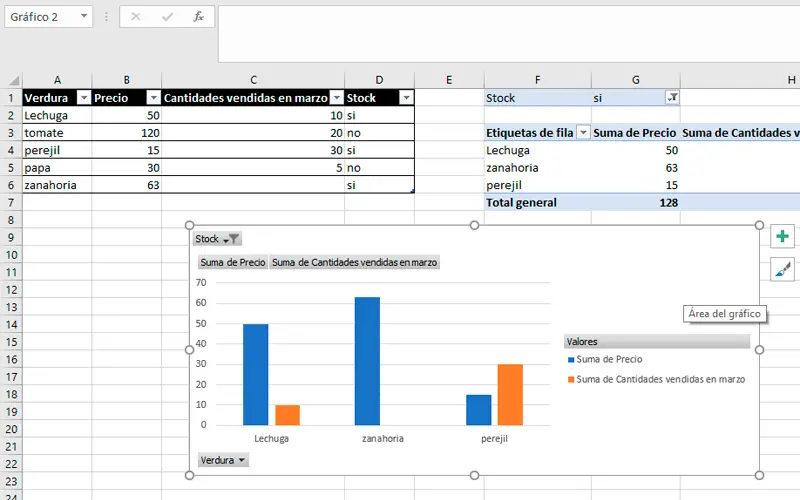Image resolution: width=800 pixels, height=500 pixels.
Task: Open the Stock table header filter dropdown
Action: pyautogui.click(x=406, y=97)
